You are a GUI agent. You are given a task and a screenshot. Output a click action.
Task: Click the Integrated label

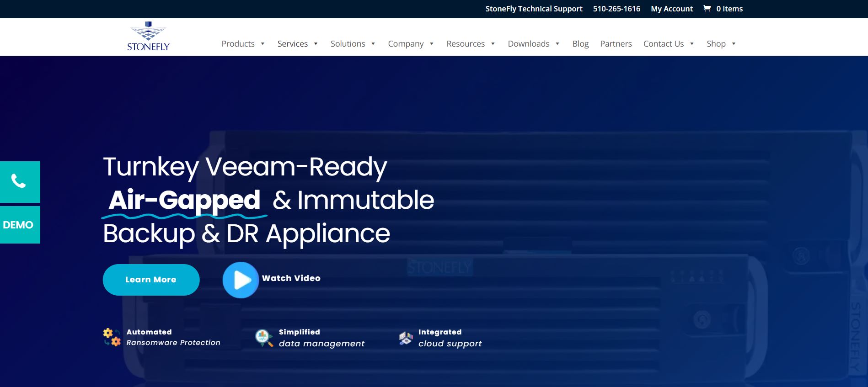(x=439, y=332)
